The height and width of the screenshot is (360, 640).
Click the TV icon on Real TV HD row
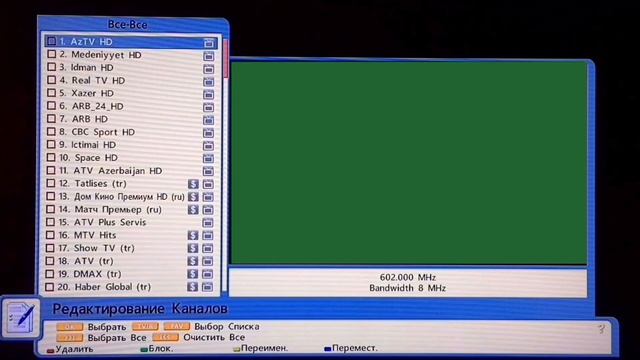pyautogui.click(x=209, y=82)
